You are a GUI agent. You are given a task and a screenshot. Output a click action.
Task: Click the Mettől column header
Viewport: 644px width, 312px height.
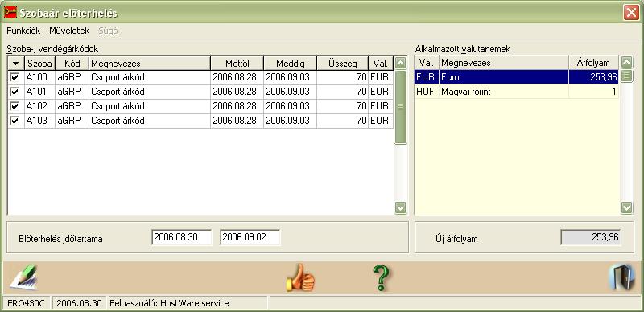coord(237,64)
